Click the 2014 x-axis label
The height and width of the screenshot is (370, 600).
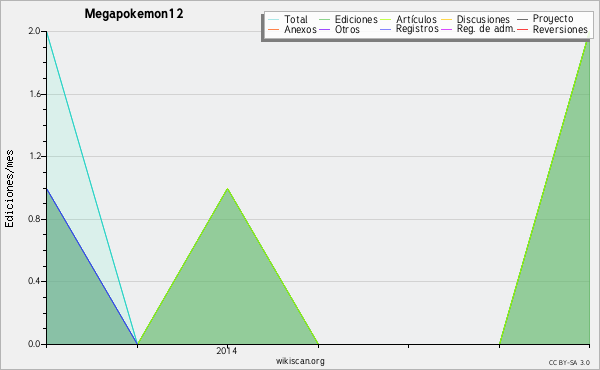(227, 350)
